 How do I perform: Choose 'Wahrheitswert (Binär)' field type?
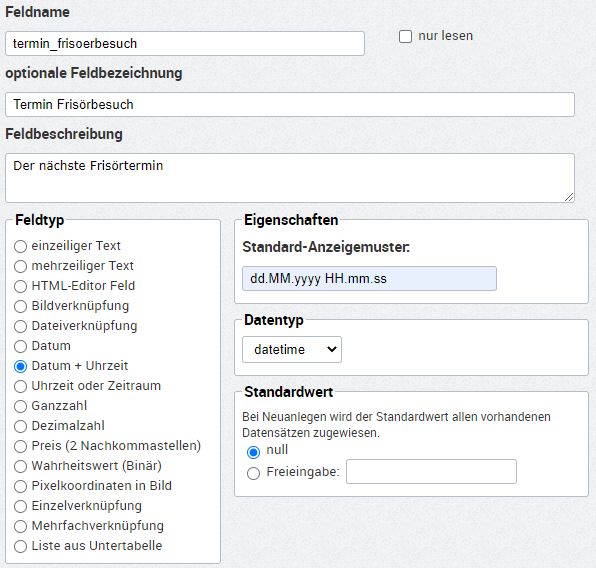coord(20,466)
